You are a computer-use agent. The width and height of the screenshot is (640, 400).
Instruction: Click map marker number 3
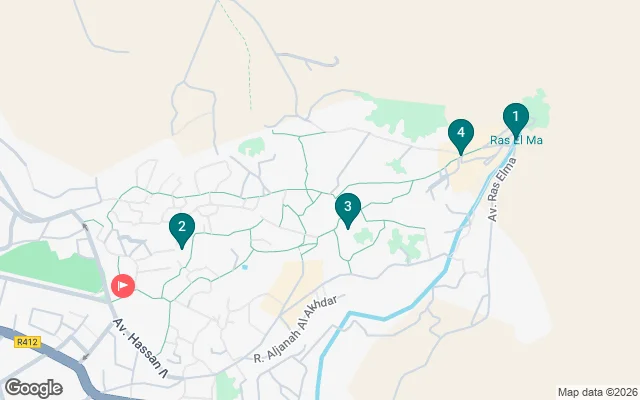348,208
